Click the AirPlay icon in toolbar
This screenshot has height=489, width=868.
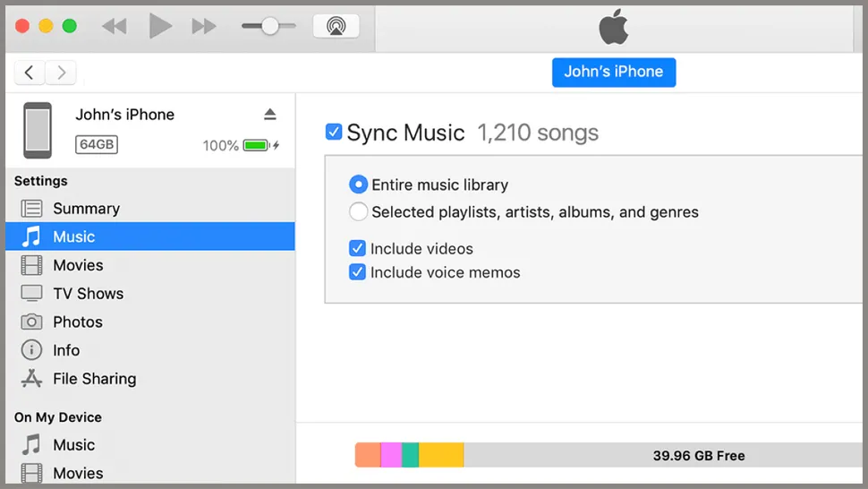coord(336,26)
